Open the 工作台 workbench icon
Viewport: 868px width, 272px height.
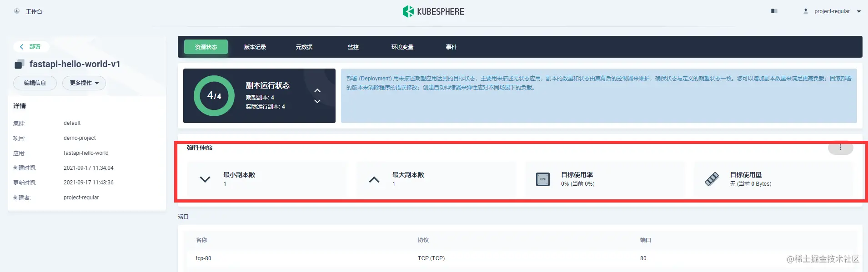click(x=17, y=11)
